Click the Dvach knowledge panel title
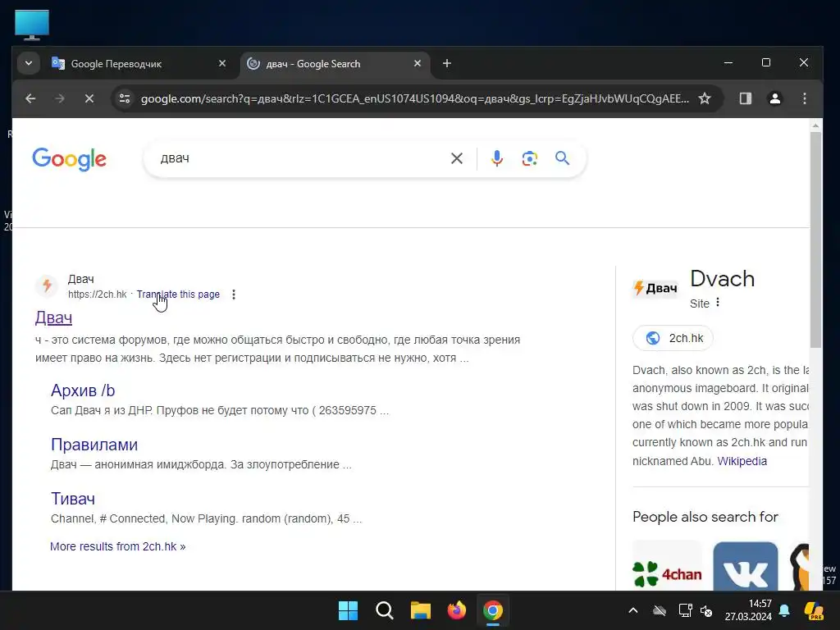 point(722,279)
